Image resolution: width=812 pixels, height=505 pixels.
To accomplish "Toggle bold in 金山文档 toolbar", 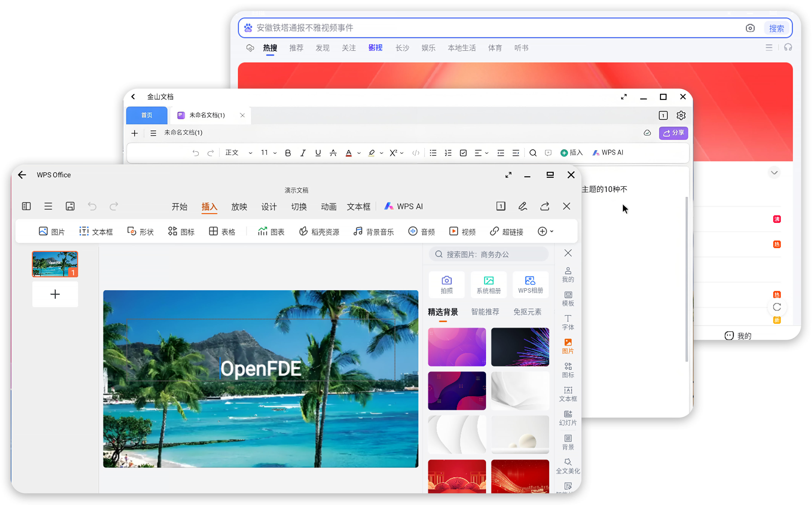I will point(288,153).
